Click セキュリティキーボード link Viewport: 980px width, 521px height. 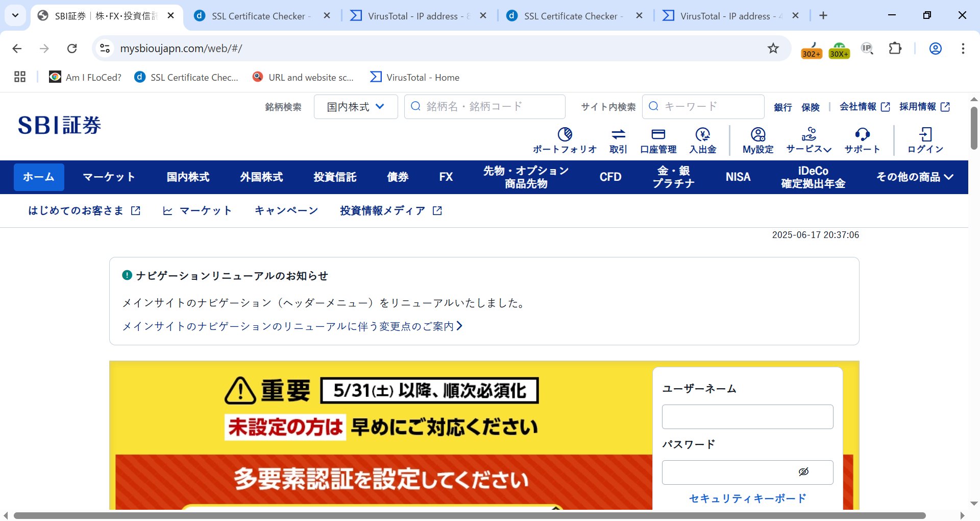pos(747,499)
